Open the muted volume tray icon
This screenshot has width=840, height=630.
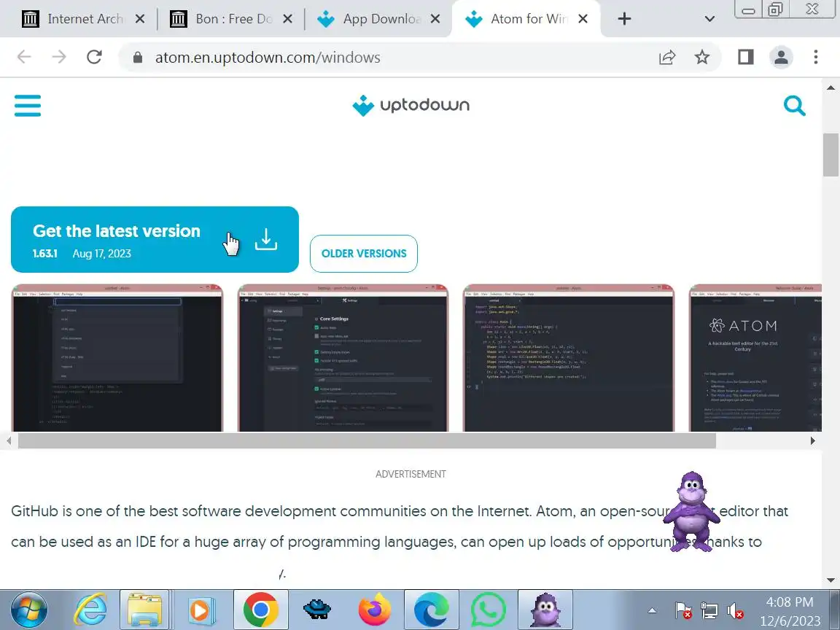(735, 610)
